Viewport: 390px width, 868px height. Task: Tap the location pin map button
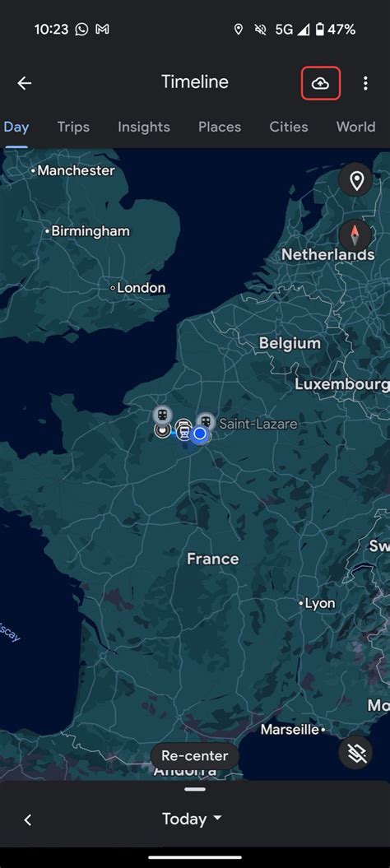pyautogui.click(x=355, y=180)
